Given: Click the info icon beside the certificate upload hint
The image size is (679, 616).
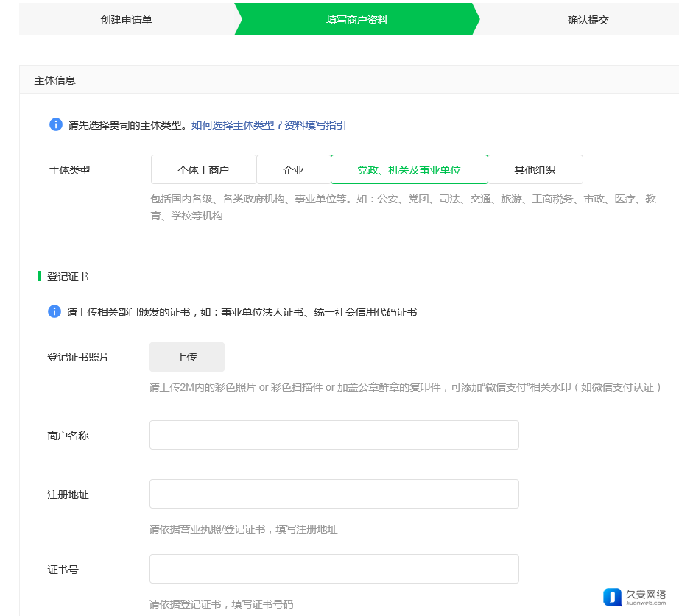Looking at the screenshot, I should tap(54, 311).
